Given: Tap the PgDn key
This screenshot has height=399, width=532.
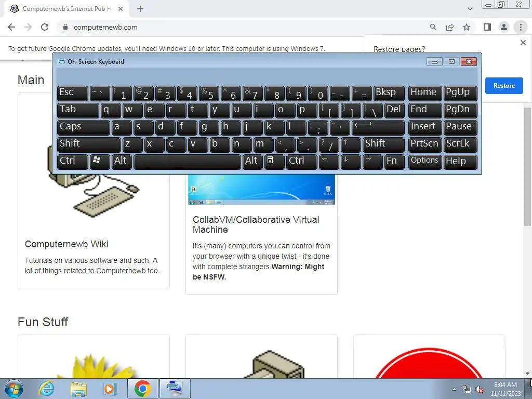Looking at the screenshot, I should 460,110.
